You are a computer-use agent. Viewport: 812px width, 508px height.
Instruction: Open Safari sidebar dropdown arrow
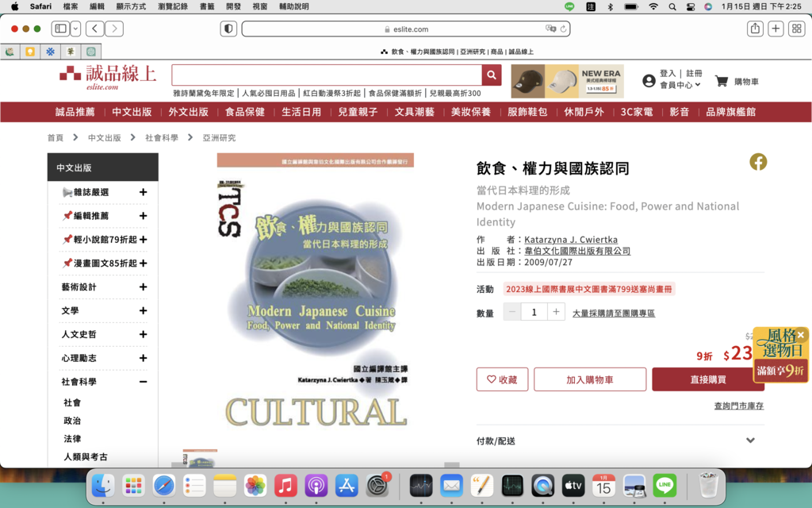tap(75, 29)
